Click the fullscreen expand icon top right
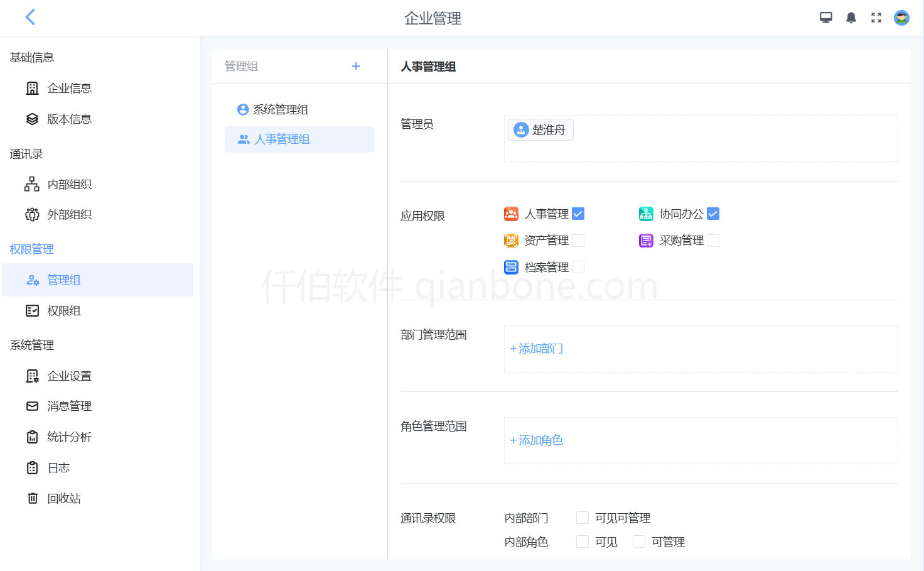The width and height of the screenshot is (924, 571). 876,17
